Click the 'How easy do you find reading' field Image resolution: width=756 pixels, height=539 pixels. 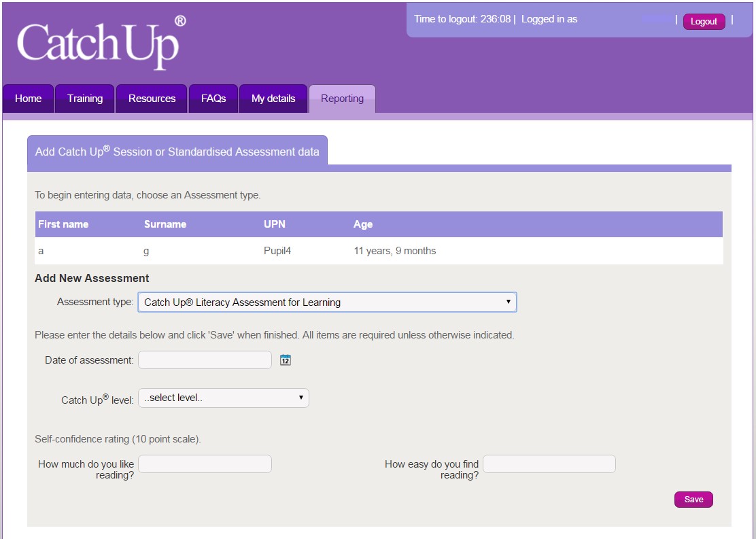(549, 464)
